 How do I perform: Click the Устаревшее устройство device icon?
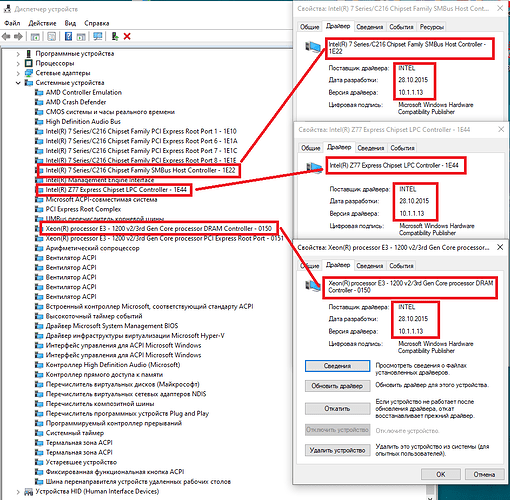tap(39, 462)
